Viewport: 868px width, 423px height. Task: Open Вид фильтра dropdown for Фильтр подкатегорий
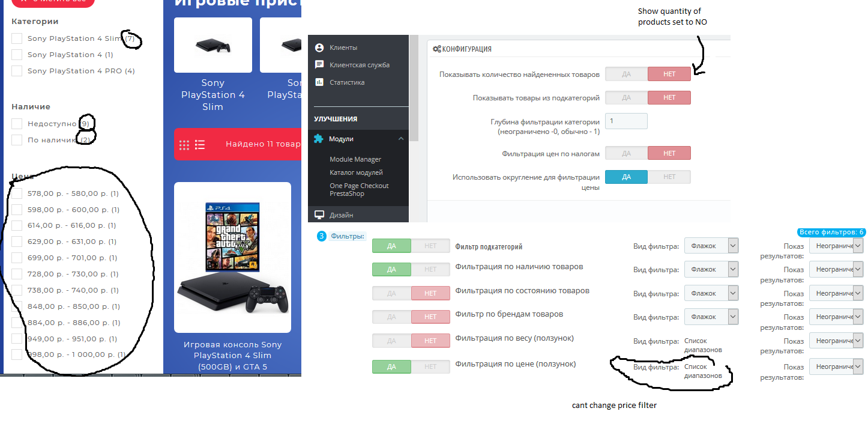click(x=711, y=246)
